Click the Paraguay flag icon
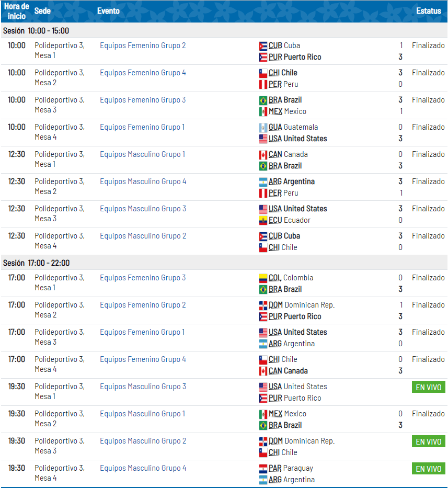 tap(263, 469)
